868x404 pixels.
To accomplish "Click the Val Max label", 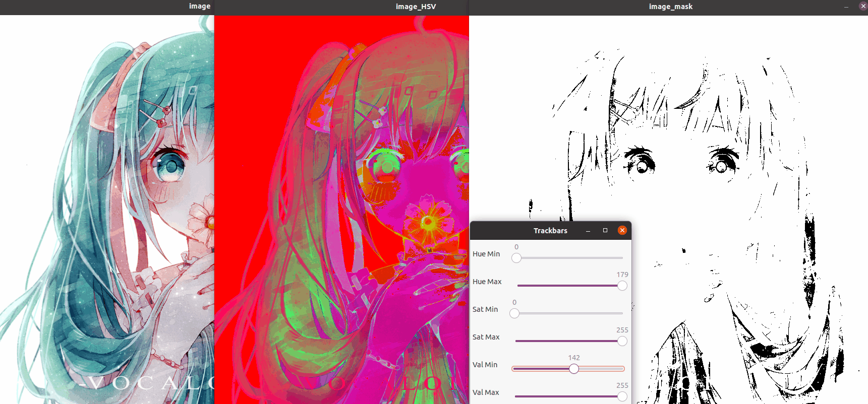I will (486, 392).
